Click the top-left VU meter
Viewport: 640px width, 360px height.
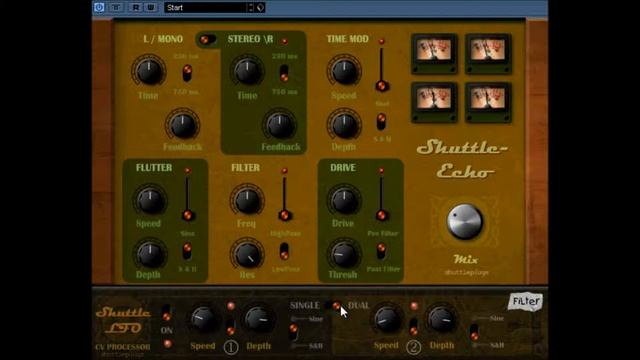tap(434, 53)
